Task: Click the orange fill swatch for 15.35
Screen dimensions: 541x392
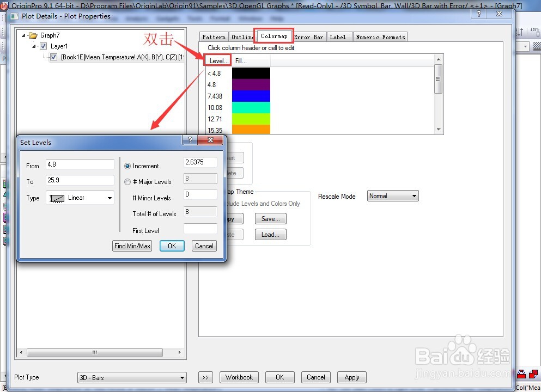Action: point(251,129)
